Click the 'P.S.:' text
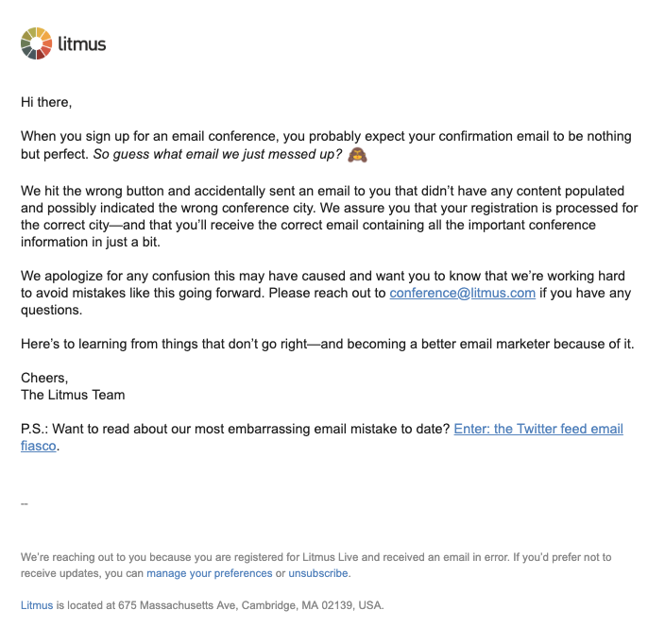 coord(35,429)
